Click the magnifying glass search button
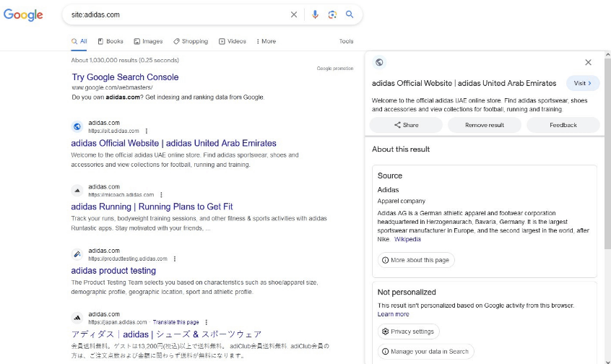 [x=350, y=14]
